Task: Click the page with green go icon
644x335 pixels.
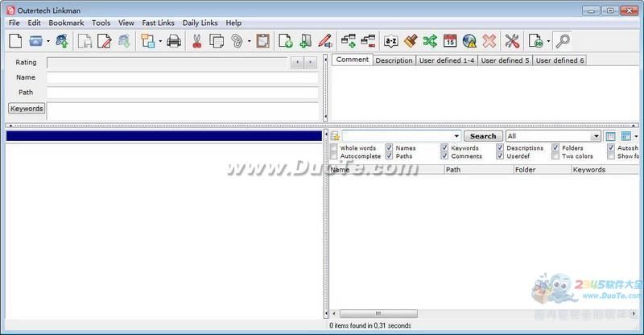Action: [535, 41]
